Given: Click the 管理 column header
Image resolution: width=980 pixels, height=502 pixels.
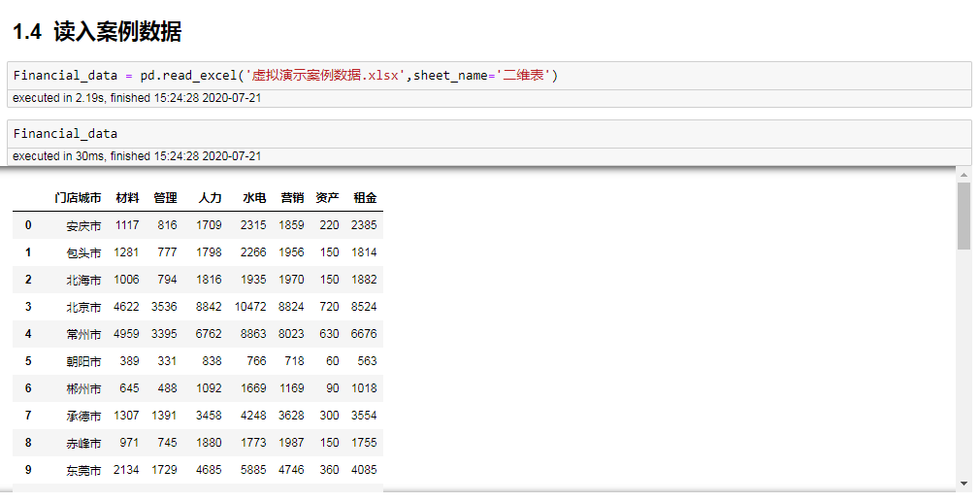Looking at the screenshot, I should point(165,197).
